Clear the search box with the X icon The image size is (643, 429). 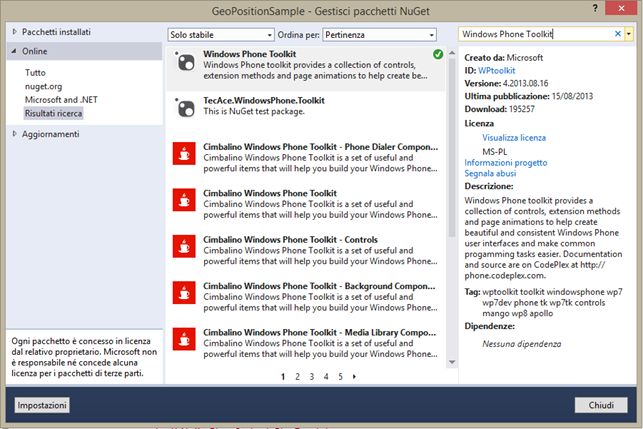(x=618, y=34)
